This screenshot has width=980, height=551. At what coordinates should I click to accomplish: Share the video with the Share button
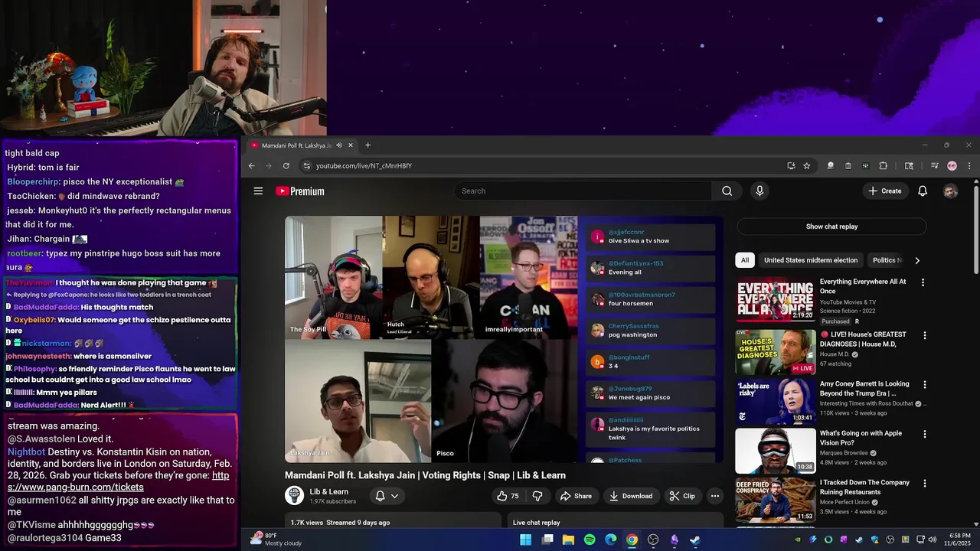(576, 496)
